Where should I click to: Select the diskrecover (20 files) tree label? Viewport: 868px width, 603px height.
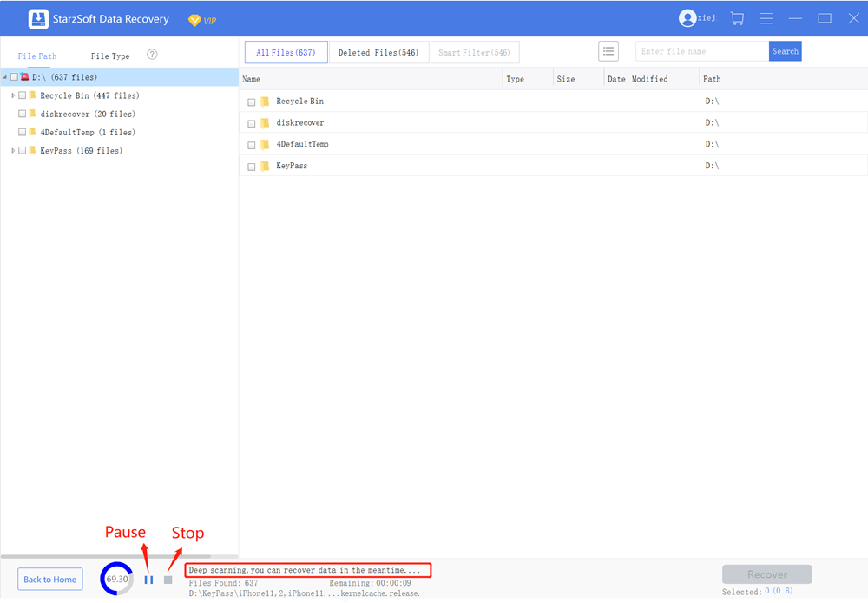88,114
